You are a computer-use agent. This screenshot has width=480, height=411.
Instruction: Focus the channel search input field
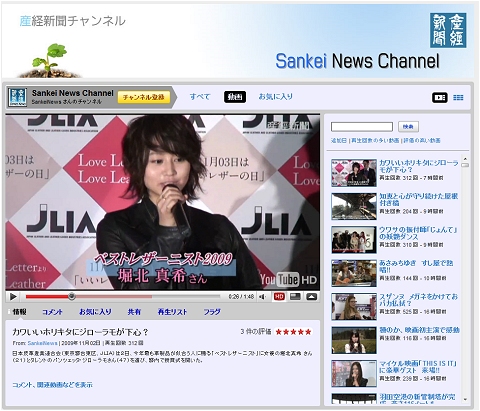point(362,127)
